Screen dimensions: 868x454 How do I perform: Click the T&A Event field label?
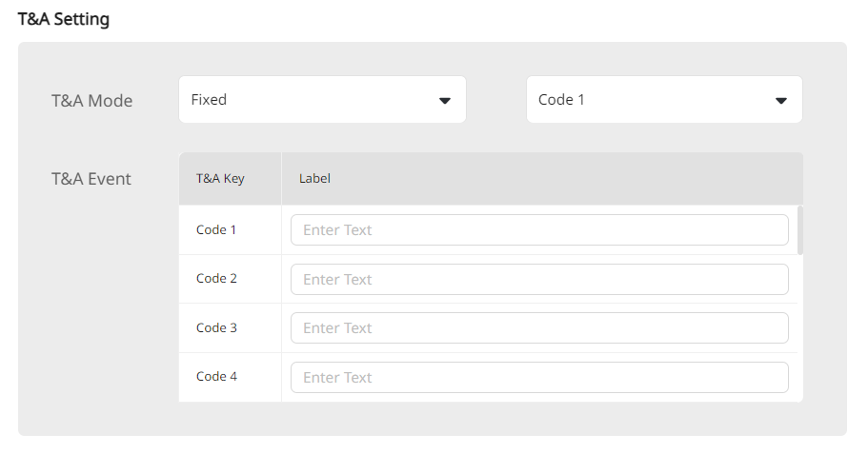[91, 179]
